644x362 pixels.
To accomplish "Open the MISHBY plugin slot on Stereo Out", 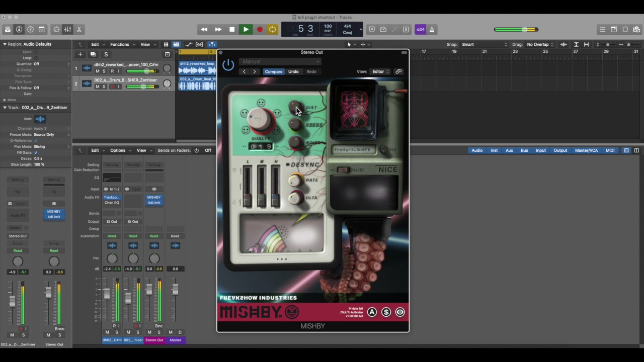I will (x=154, y=197).
